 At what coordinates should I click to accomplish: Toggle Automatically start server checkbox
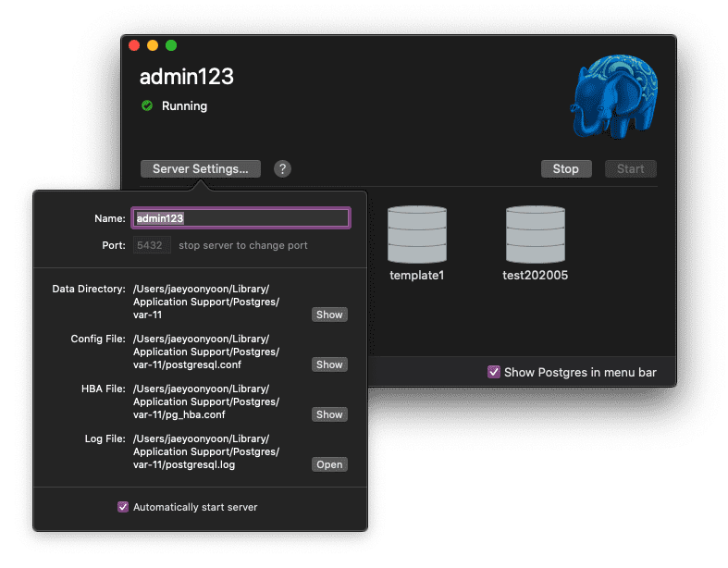[123, 507]
